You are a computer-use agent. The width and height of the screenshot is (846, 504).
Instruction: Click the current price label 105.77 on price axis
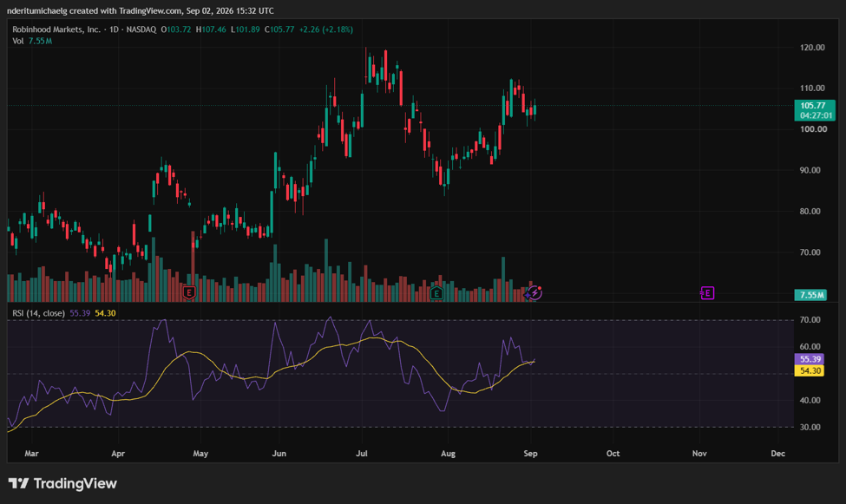(x=815, y=110)
